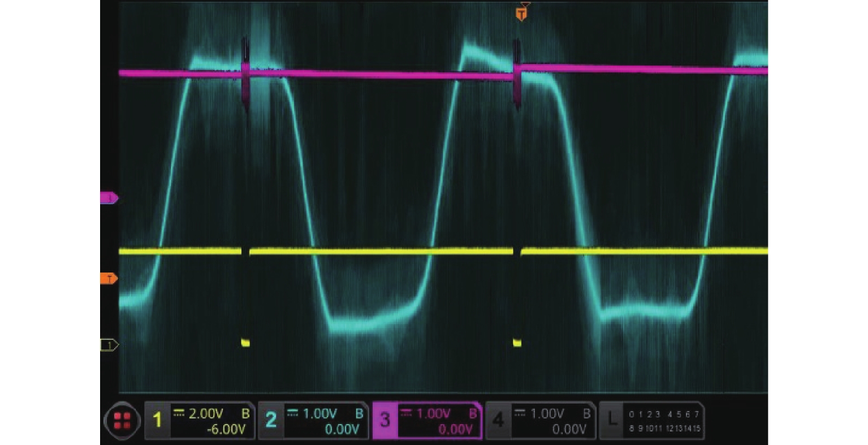Open channel 4 vertical scale 1.00V setting
Viewport: 868px width, 445px height.
click(547, 414)
